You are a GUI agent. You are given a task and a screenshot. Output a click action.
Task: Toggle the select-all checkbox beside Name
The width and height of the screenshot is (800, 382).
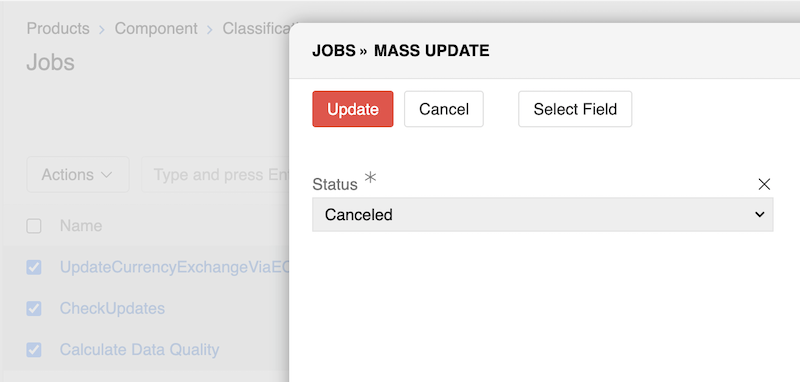(x=34, y=225)
